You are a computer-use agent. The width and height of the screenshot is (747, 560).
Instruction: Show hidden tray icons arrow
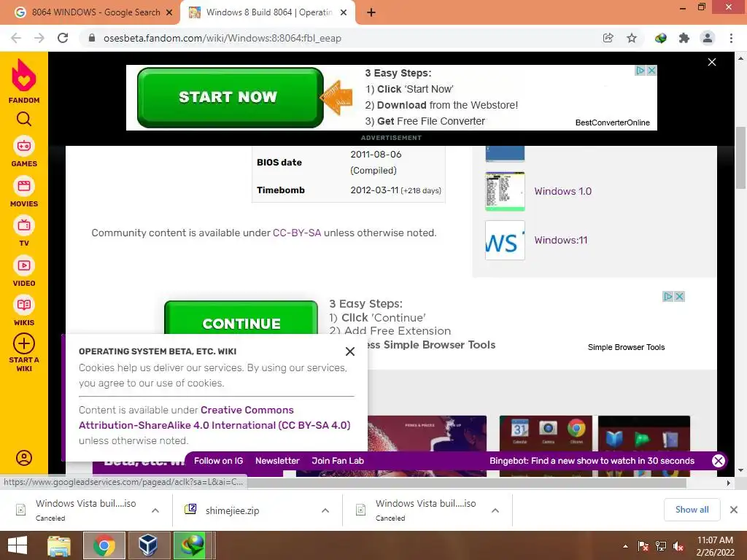pyautogui.click(x=625, y=546)
